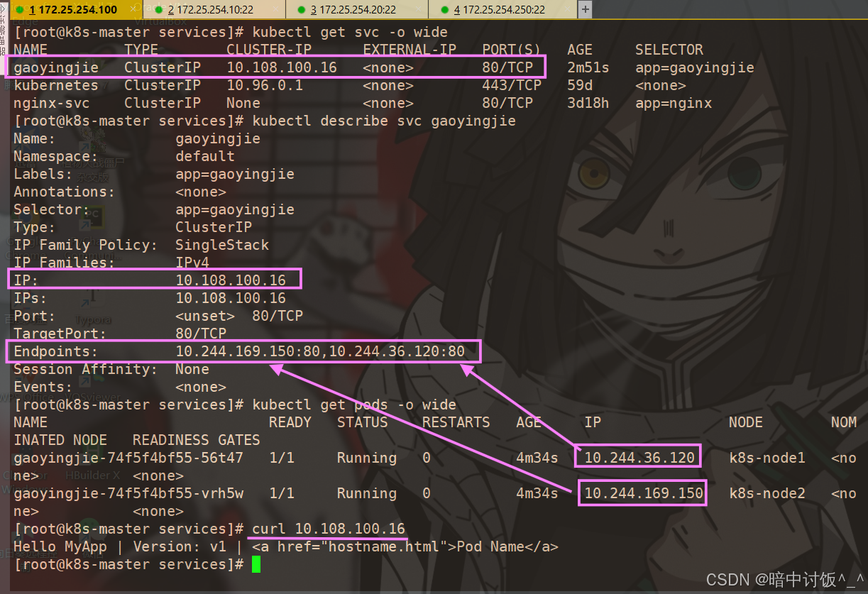This screenshot has width=868, height=594.
Task: Click pod IP 10.244.169.150 in pods table
Action: point(644,493)
